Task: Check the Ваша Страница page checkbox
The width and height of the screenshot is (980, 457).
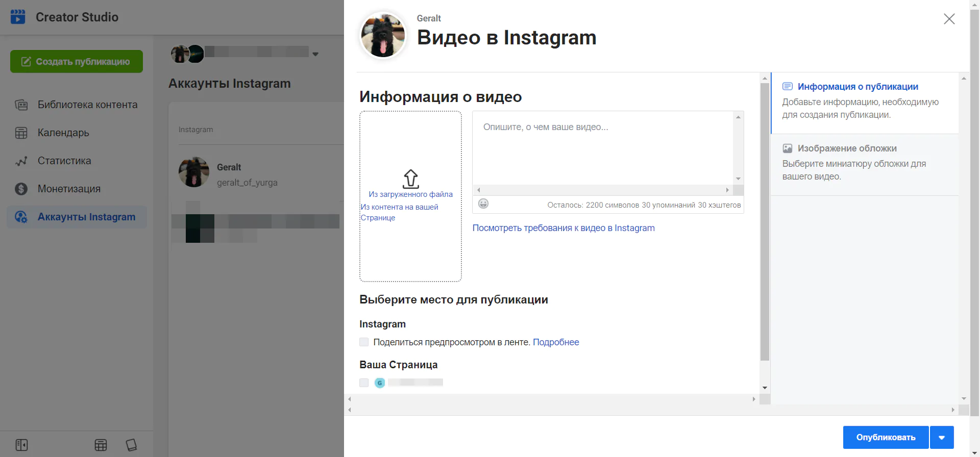Action: point(364,383)
